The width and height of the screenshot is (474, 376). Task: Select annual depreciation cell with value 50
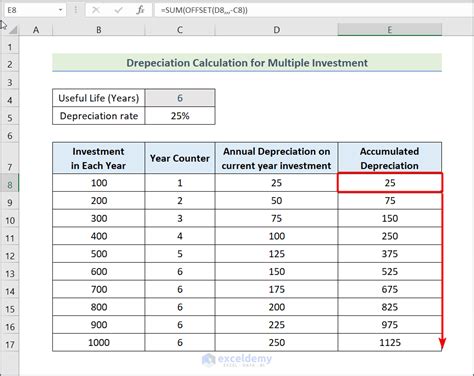tap(276, 201)
